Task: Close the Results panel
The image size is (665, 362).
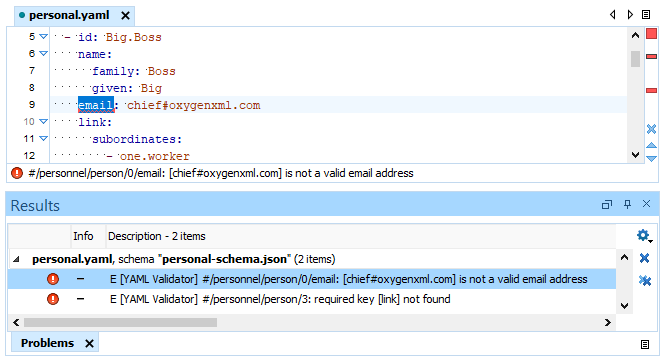Action: pyautogui.click(x=646, y=204)
